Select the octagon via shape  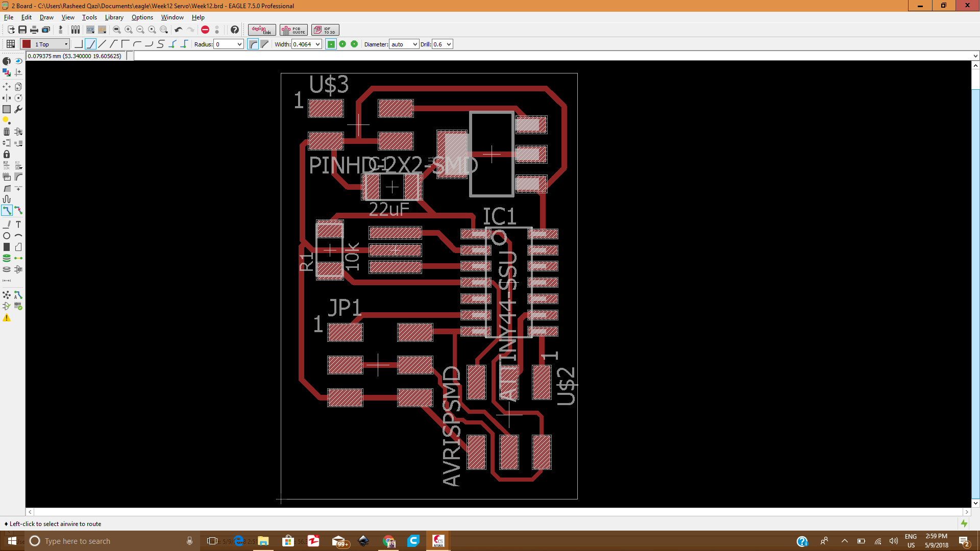(354, 44)
